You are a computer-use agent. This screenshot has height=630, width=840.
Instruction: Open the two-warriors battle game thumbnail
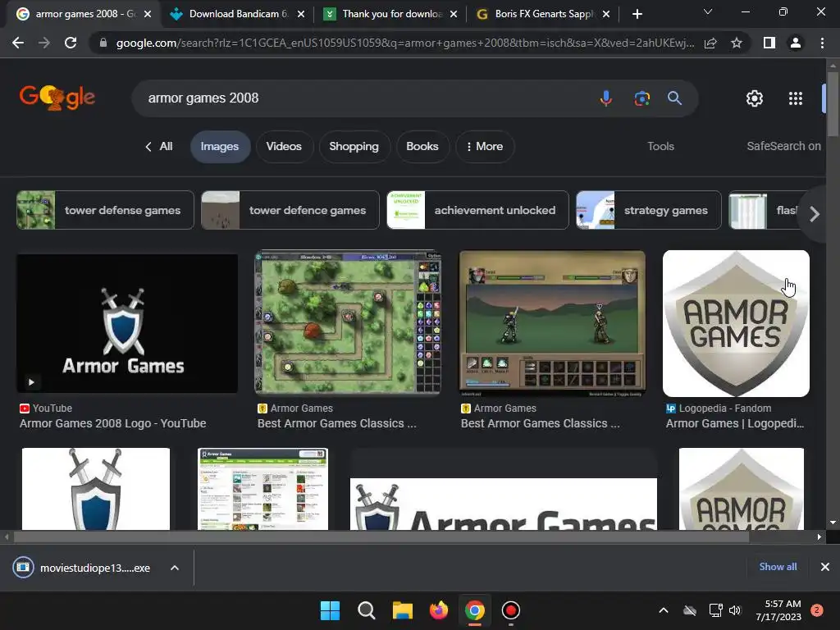click(x=552, y=323)
